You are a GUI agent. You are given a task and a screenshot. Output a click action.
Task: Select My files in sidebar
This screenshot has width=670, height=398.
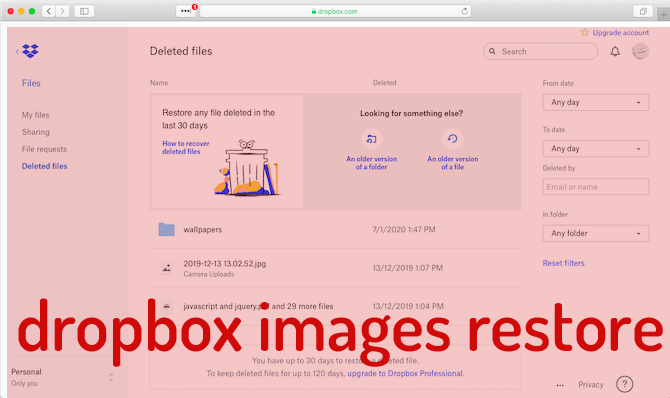click(x=35, y=115)
